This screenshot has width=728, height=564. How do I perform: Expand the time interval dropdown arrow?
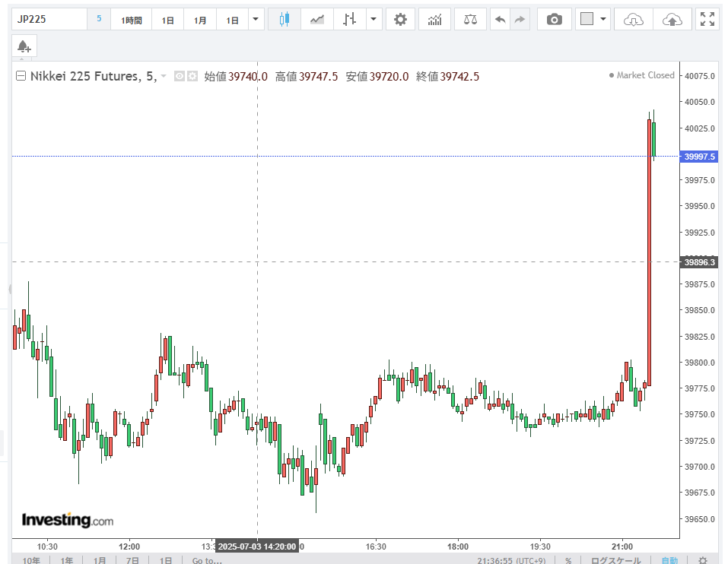click(x=256, y=20)
